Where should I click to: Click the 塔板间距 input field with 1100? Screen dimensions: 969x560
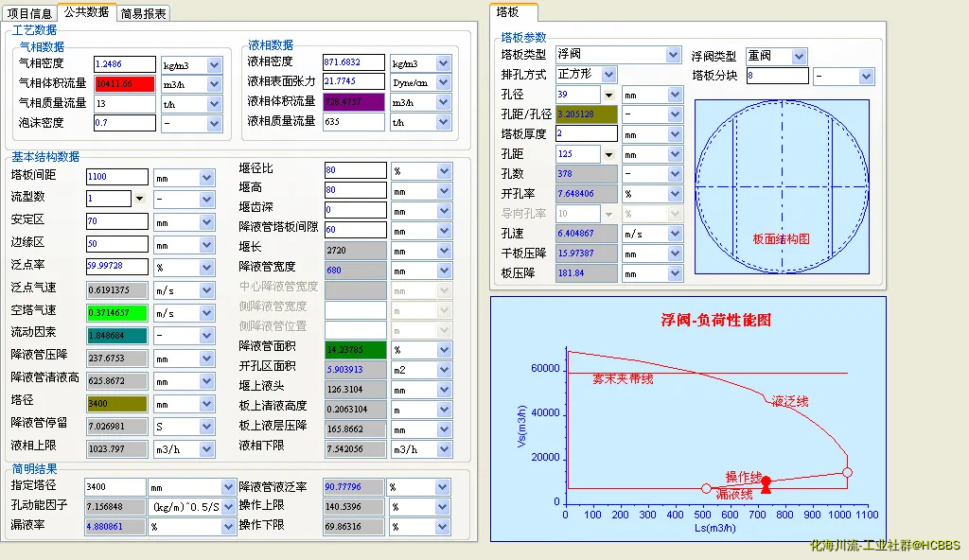[x=117, y=176]
